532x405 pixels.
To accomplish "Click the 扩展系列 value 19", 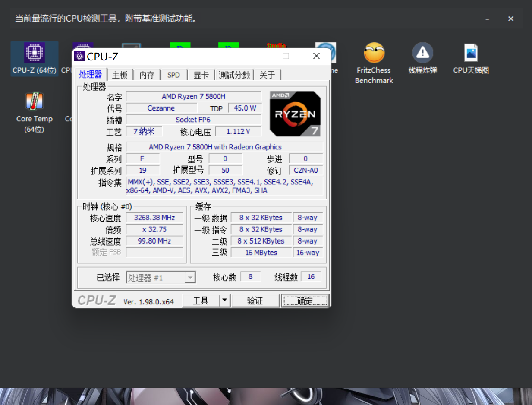I will tap(143, 170).
